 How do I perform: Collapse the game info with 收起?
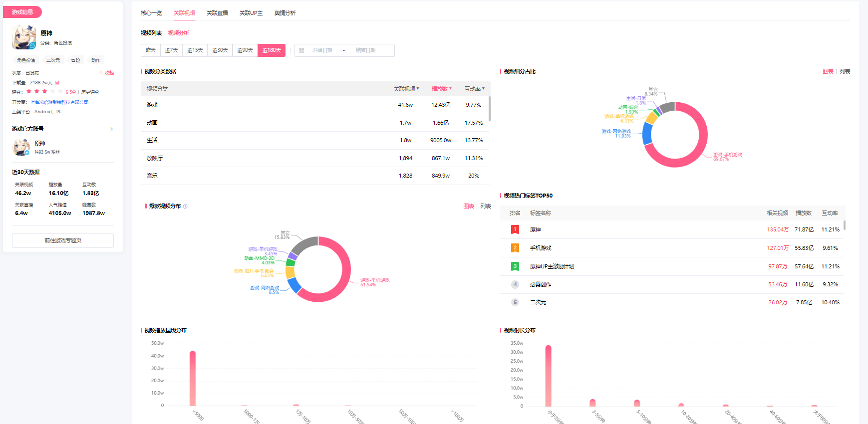pos(106,73)
